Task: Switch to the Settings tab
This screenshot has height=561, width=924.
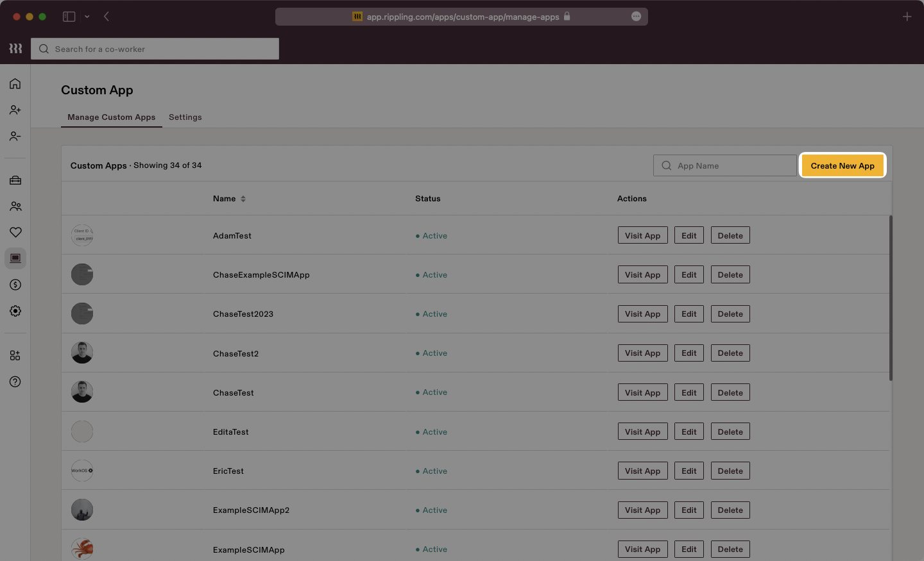Action: [185, 117]
